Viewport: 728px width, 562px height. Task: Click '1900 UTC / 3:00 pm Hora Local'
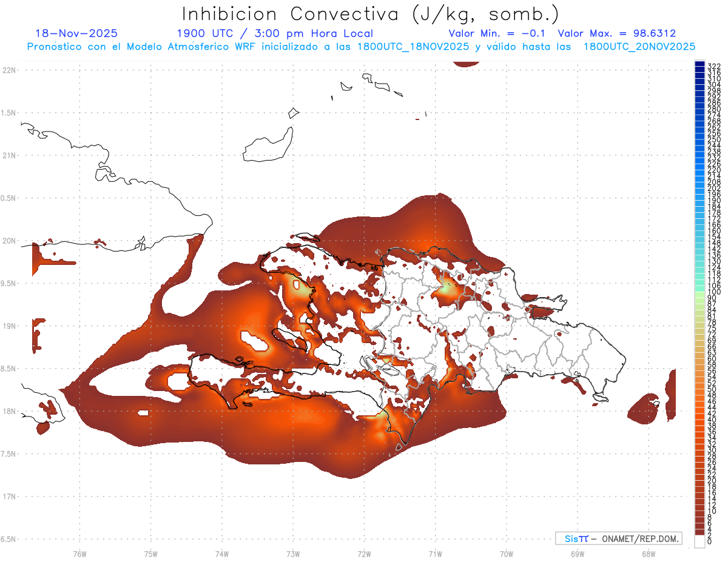click(x=275, y=33)
